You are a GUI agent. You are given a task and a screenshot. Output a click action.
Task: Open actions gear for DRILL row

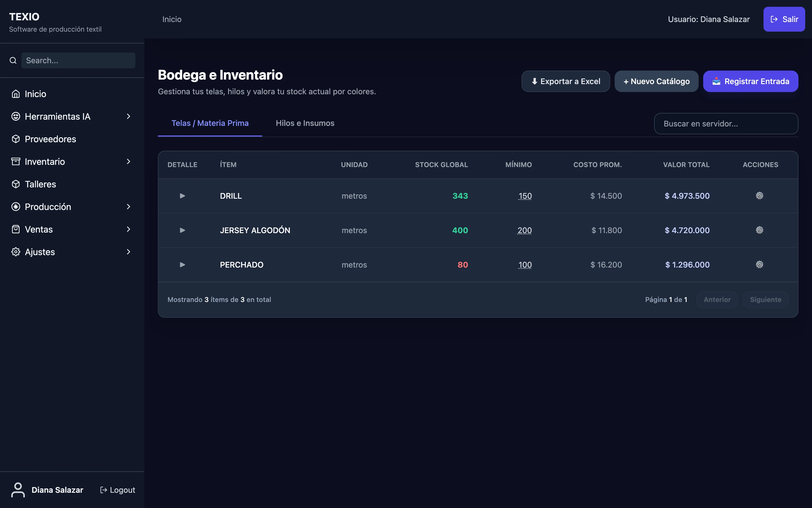(x=760, y=196)
